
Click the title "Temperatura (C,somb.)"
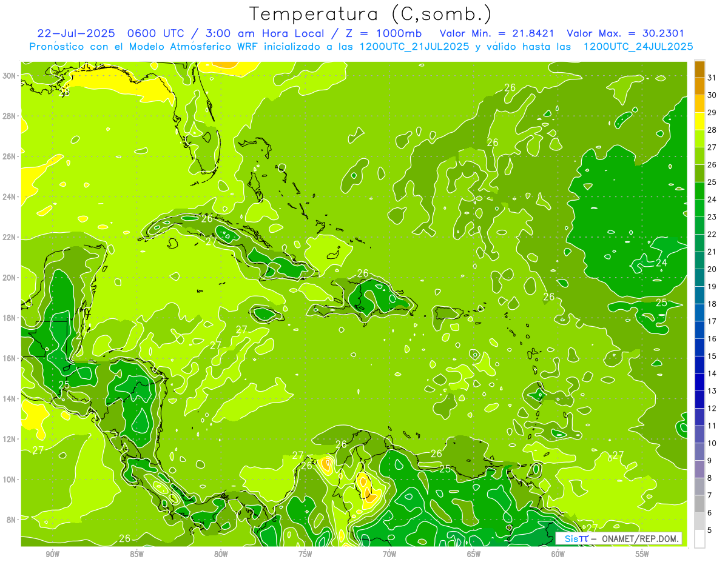tap(370, 13)
